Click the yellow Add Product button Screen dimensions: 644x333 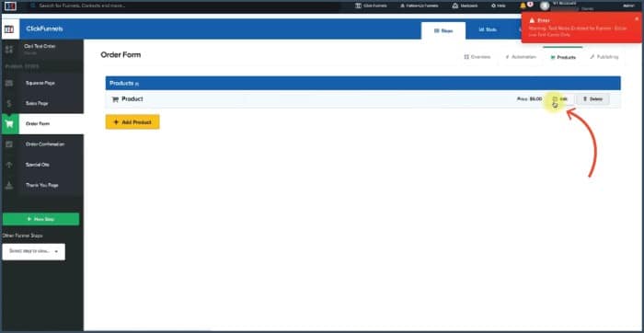132,122
